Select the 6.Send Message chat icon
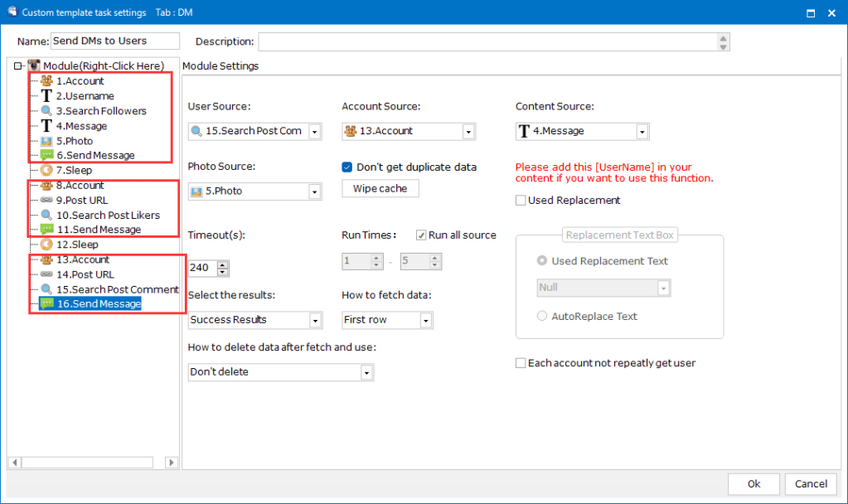Viewport: 848px width, 504px height. (x=46, y=156)
